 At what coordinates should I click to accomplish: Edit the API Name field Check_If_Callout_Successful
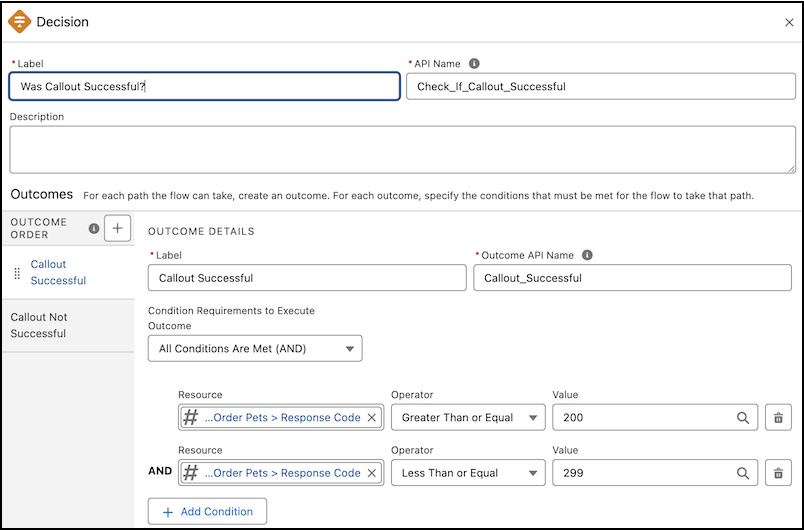pyautogui.click(x=601, y=86)
